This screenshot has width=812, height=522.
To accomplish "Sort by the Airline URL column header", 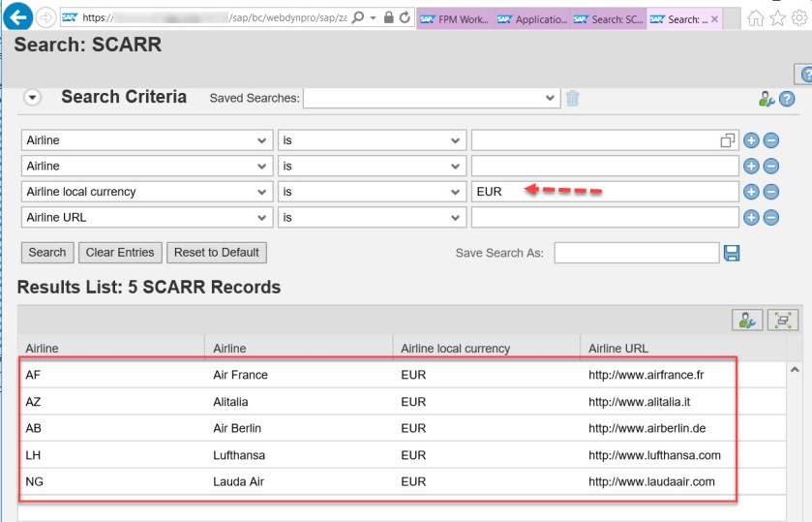I will tap(618, 349).
